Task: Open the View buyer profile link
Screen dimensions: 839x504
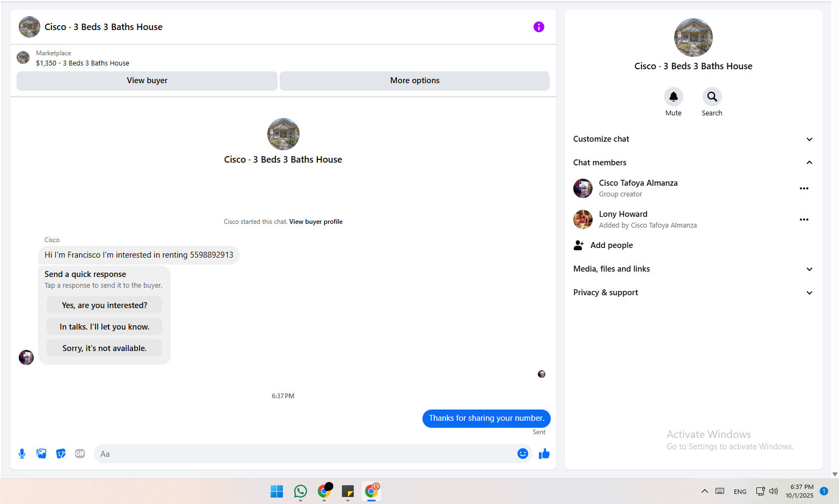Action: [x=316, y=222]
